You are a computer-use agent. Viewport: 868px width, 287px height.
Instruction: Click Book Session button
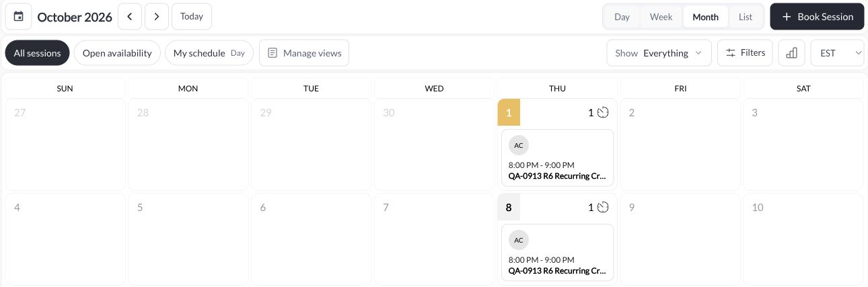tap(817, 17)
